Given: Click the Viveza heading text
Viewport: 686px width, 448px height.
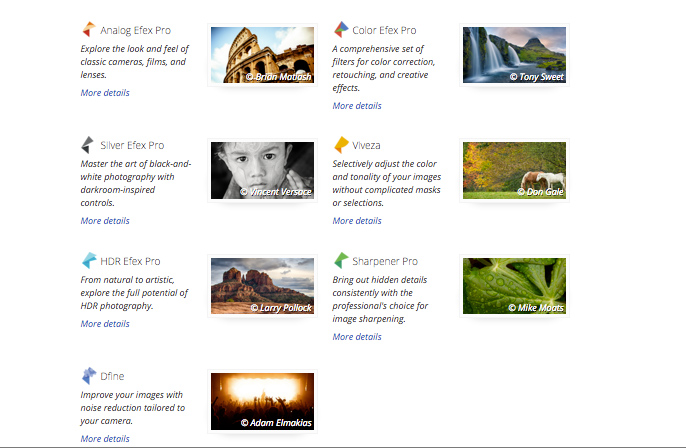Looking at the screenshot, I should tap(366, 145).
